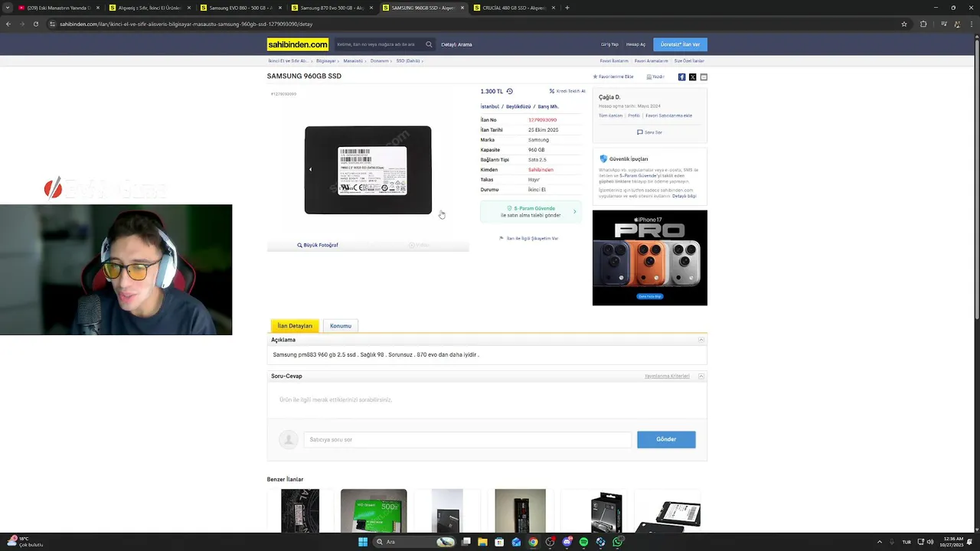Screen dimensions: 980x551
Task: Click the Satıcıya soru sor input
Action: (x=467, y=439)
